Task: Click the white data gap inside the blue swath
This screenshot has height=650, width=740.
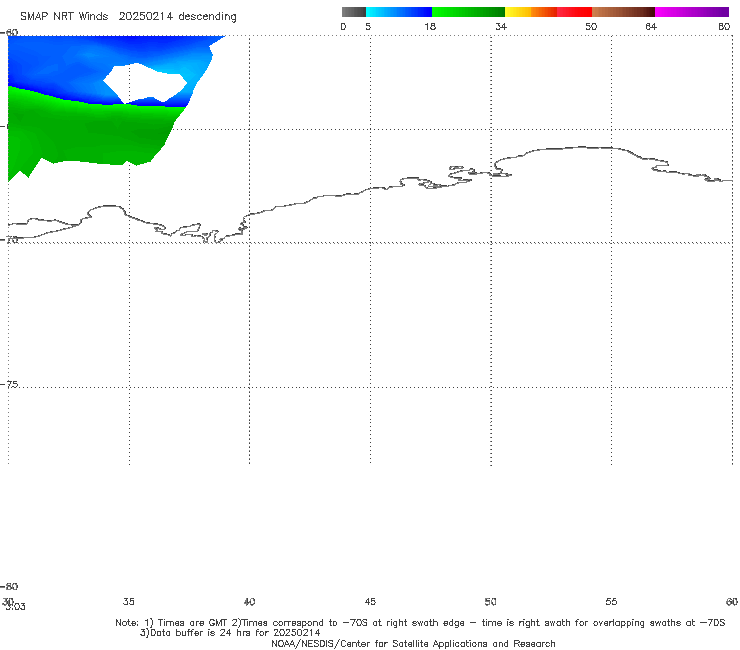Action: (x=145, y=83)
